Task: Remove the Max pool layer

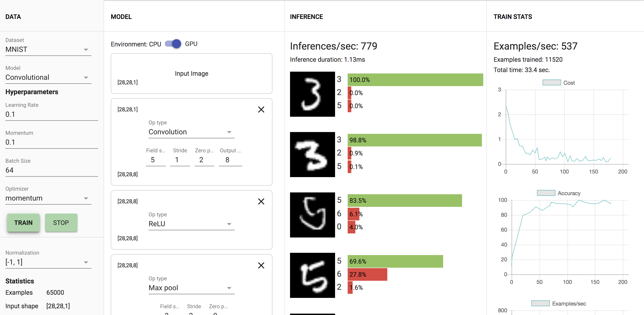Action: coord(261,265)
